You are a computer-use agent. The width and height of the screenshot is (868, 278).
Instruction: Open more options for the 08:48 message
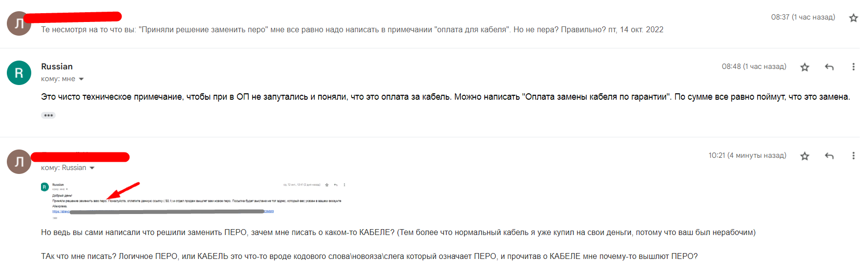coord(853,67)
